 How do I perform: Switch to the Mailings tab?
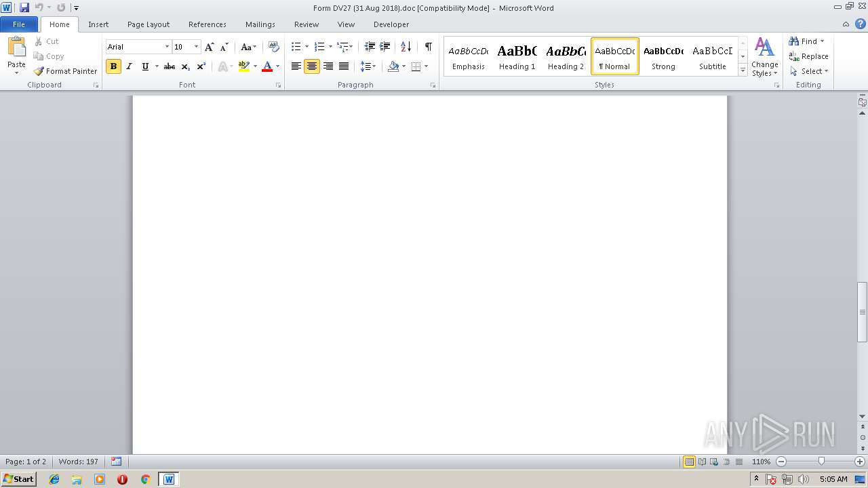point(260,24)
